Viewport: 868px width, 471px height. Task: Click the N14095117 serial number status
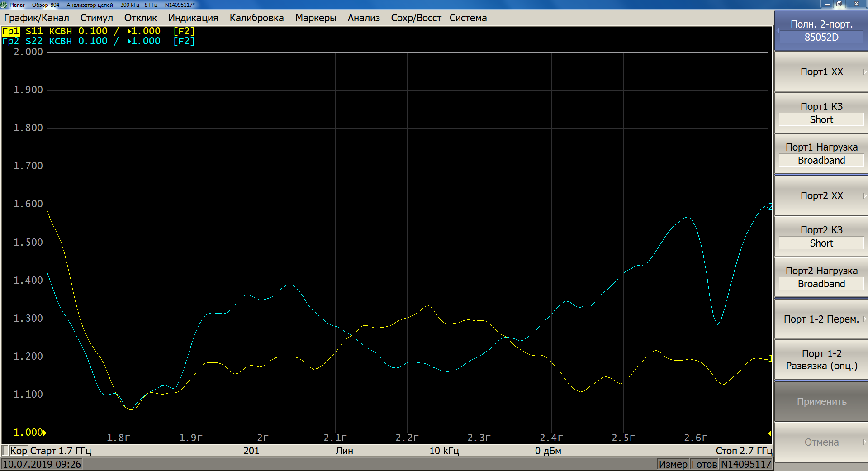(x=746, y=464)
